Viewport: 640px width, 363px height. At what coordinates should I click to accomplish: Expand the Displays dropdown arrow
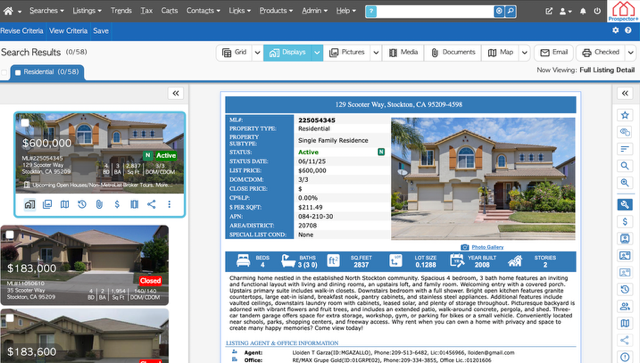pyautogui.click(x=317, y=53)
